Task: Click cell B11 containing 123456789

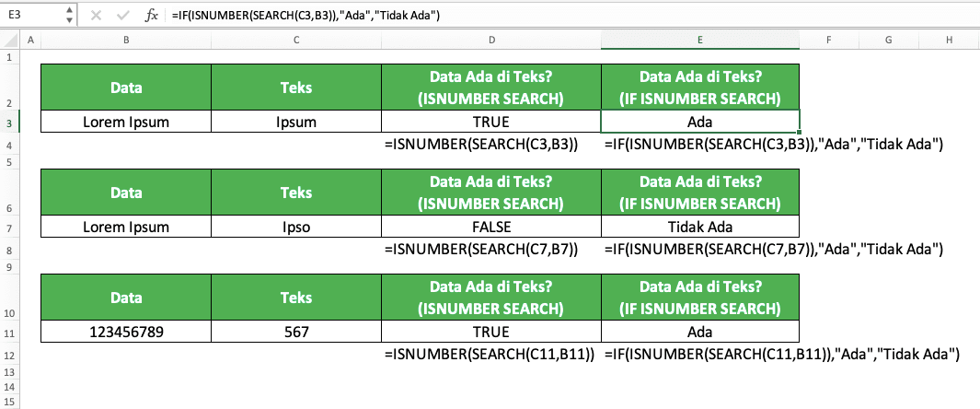Action: pyautogui.click(x=126, y=332)
